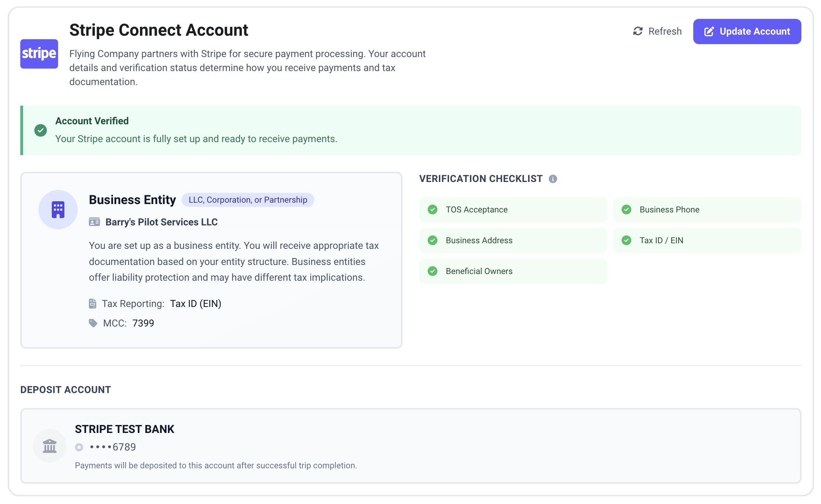Viewport: 821px width, 504px height.
Task: Click the Stripe logo icon
Action: (x=39, y=54)
